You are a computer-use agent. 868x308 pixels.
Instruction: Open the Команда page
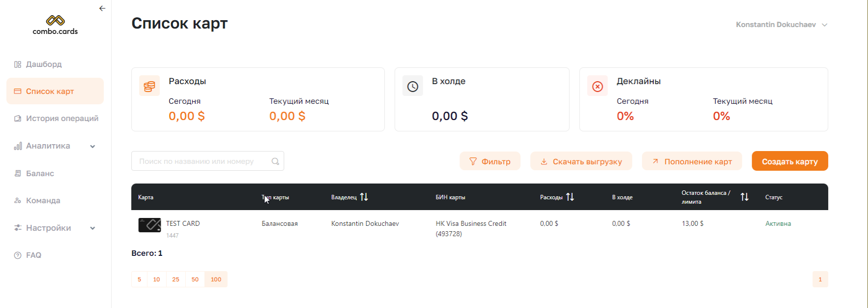click(x=43, y=201)
